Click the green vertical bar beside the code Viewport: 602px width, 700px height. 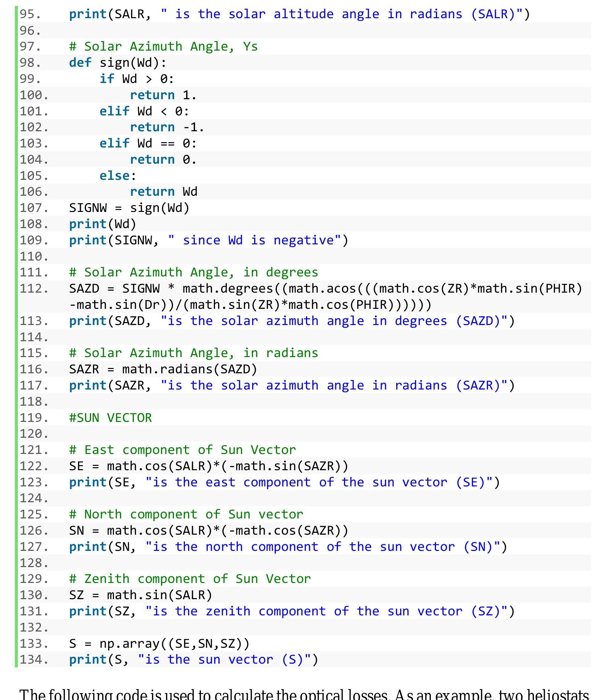(x=16, y=338)
